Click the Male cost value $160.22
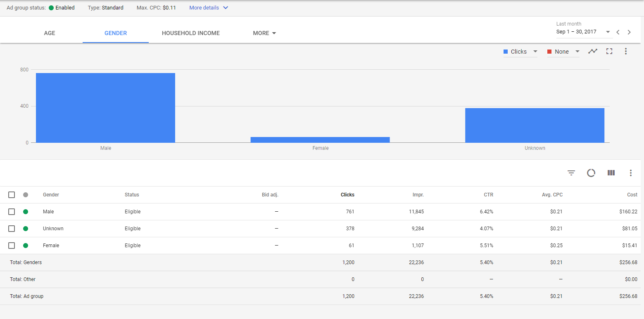This screenshot has height=319, width=644. point(629,212)
